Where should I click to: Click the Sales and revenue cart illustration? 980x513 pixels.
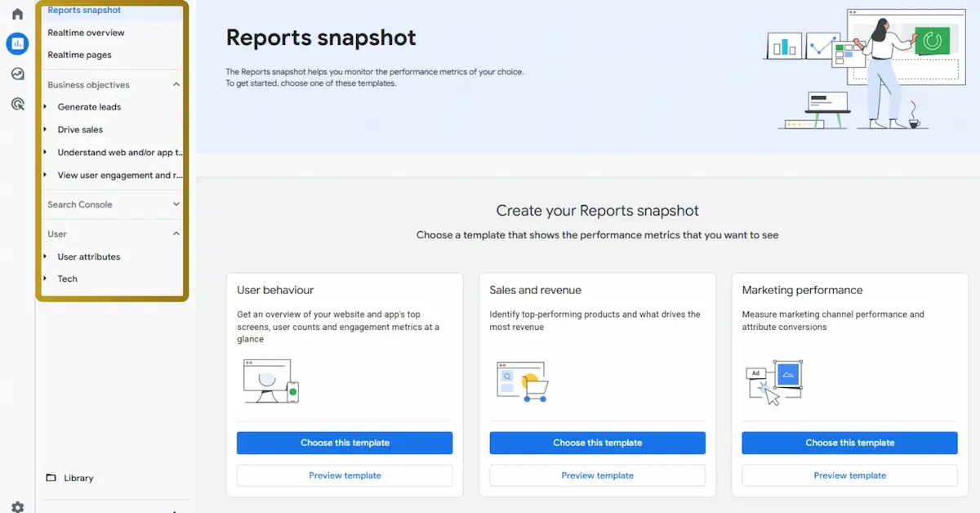(523, 381)
